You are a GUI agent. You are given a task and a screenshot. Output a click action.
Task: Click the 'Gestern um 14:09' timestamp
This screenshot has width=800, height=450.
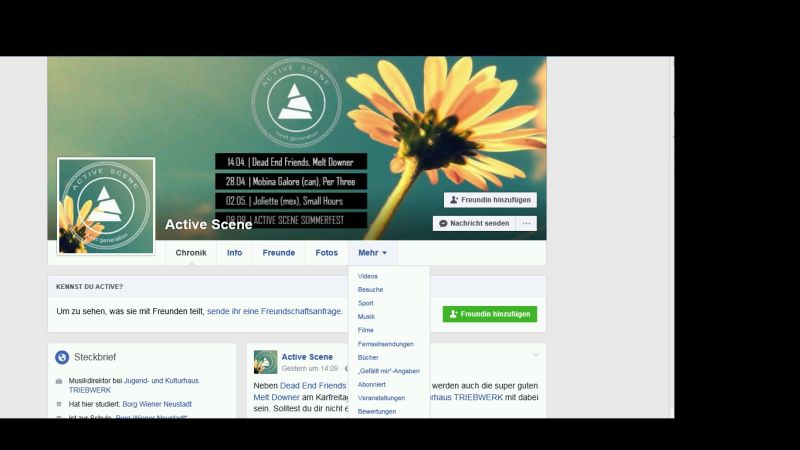point(310,368)
